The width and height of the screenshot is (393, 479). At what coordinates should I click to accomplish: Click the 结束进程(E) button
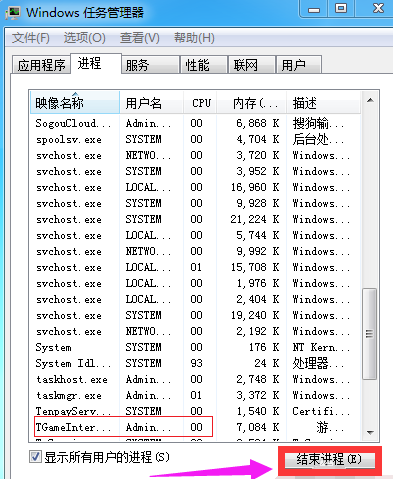point(330,460)
